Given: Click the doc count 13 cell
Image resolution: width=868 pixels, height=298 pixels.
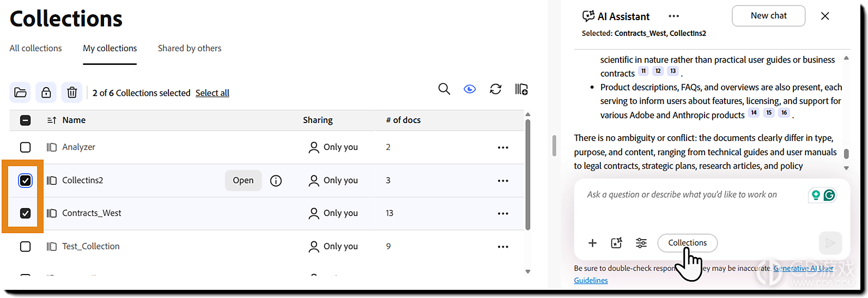Looking at the screenshot, I should 390,213.
